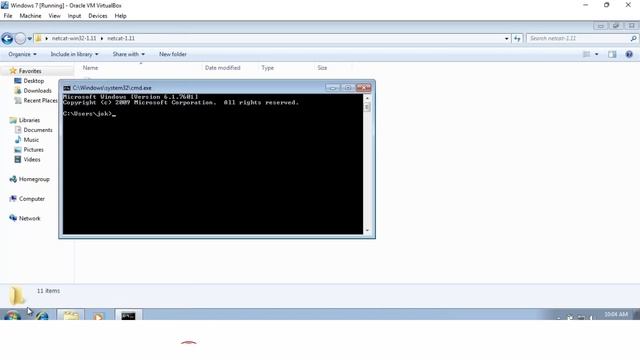The width and height of the screenshot is (640, 360).
Task: Click the VirtualBox title bar icon
Action: (5, 5)
